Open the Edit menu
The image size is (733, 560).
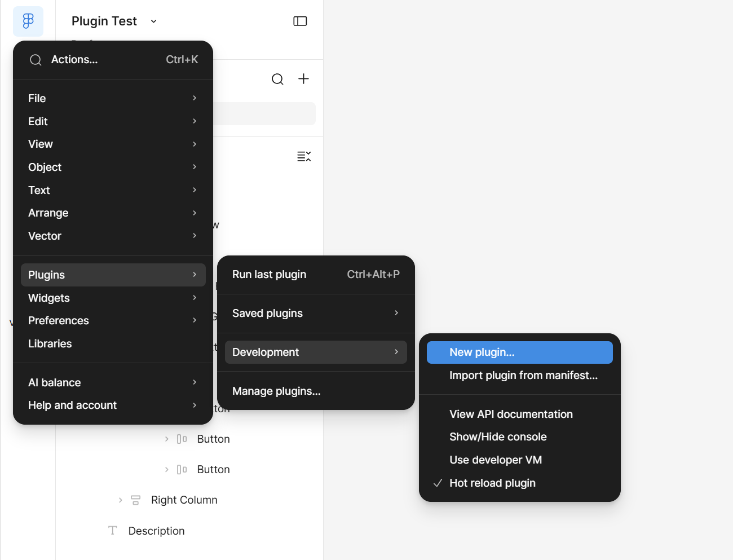click(113, 122)
